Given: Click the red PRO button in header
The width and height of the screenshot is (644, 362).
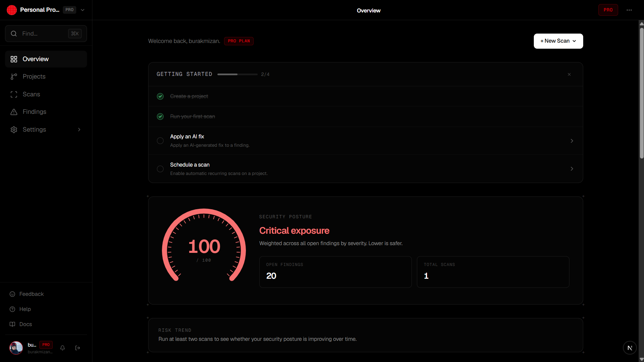Looking at the screenshot, I should pyautogui.click(x=608, y=10).
